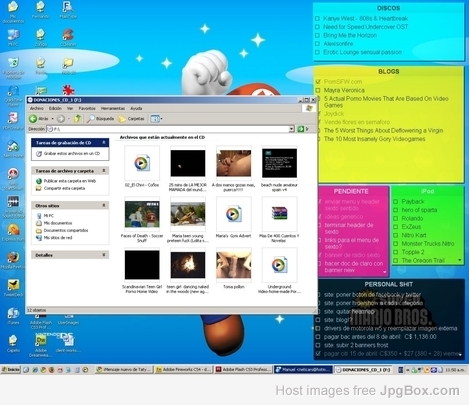Toggle the Carpetas folder pane button
Viewport: 469px width, 405px height.
pos(131,119)
